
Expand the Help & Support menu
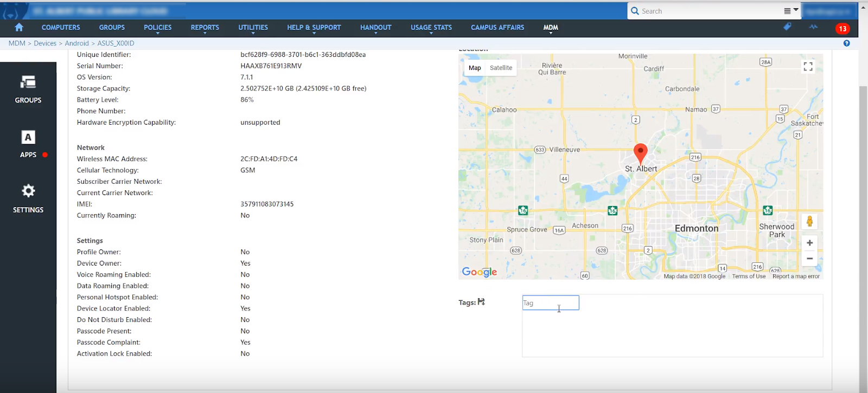click(314, 28)
